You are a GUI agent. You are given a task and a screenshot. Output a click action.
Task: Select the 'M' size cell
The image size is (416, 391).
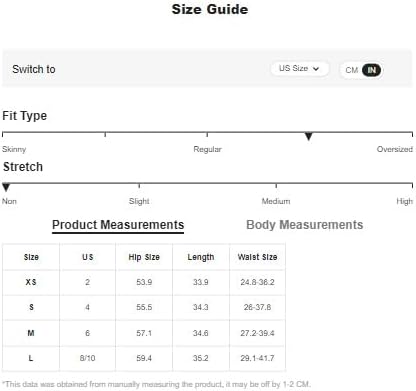(x=31, y=333)
